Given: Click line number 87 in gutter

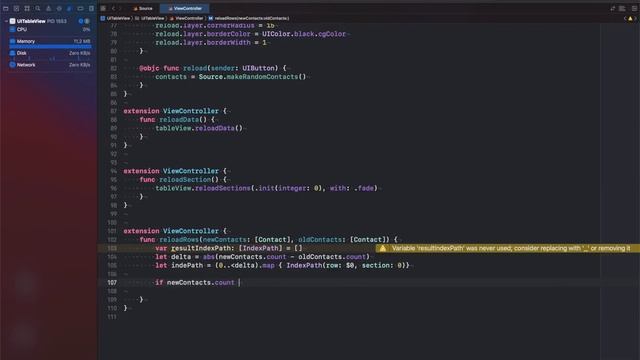Looking at the screenshot, I should [x=113, y=111].
